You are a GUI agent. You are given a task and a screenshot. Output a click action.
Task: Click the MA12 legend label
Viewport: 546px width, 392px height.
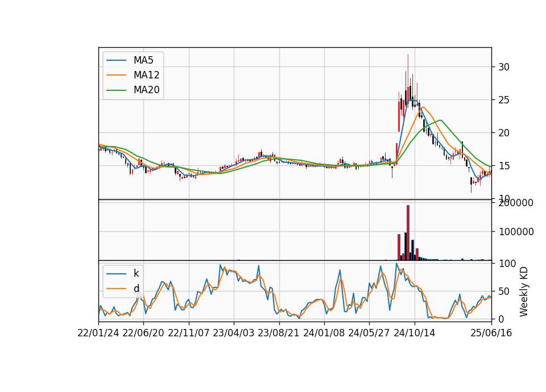146,75
